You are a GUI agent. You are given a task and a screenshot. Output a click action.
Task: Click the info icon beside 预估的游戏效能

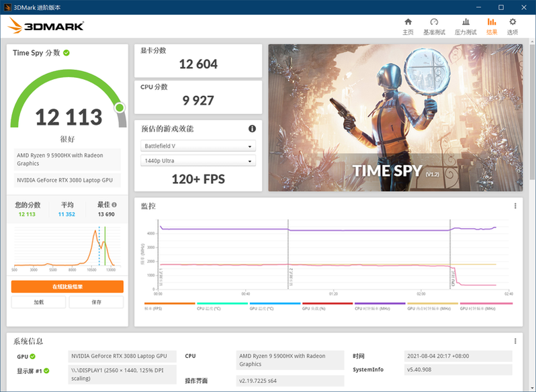(253, 129)
